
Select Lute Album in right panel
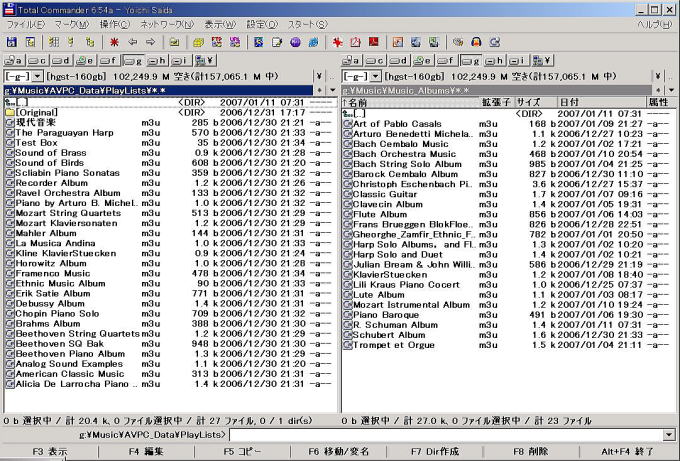508,295
